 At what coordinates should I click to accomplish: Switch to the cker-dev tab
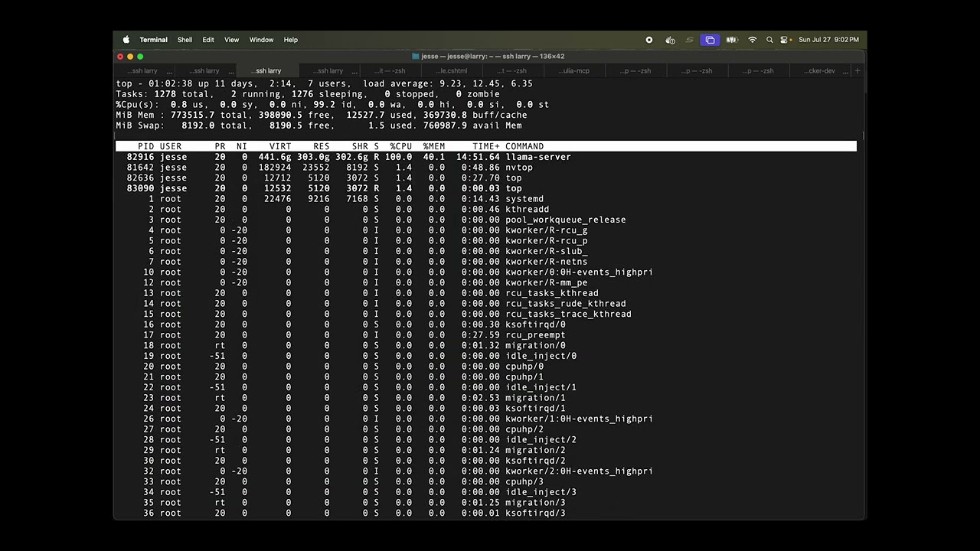pos(819,70)
